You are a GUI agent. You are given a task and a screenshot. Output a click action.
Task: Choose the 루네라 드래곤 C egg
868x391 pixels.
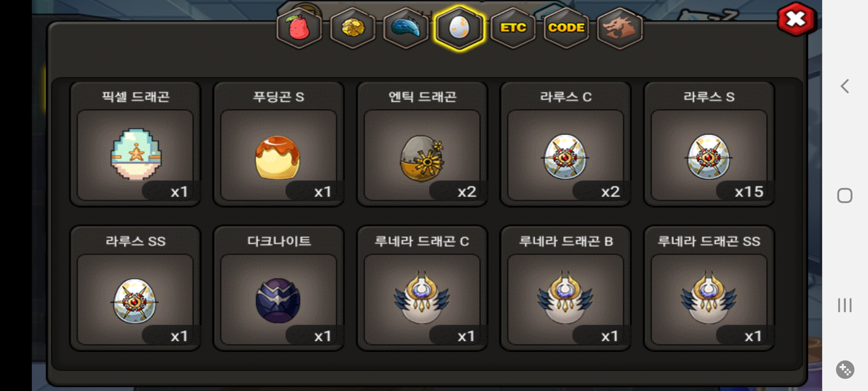click(422, 288)
